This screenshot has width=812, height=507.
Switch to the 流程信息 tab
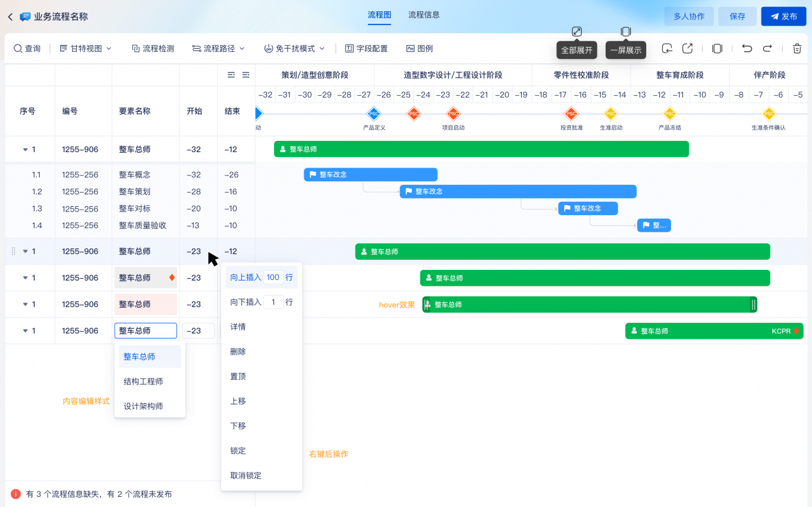coord(424,15)
